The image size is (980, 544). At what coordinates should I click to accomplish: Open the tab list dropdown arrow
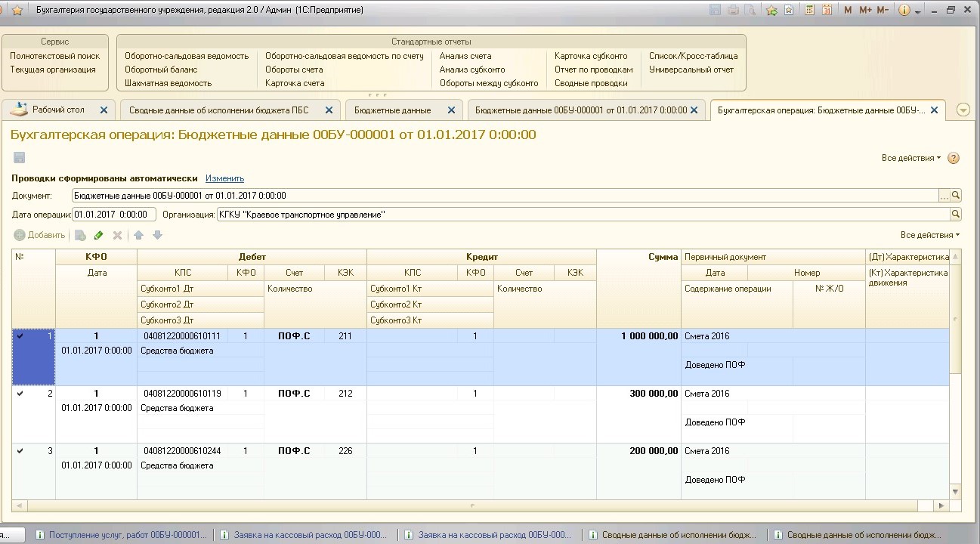coord(963,110)
